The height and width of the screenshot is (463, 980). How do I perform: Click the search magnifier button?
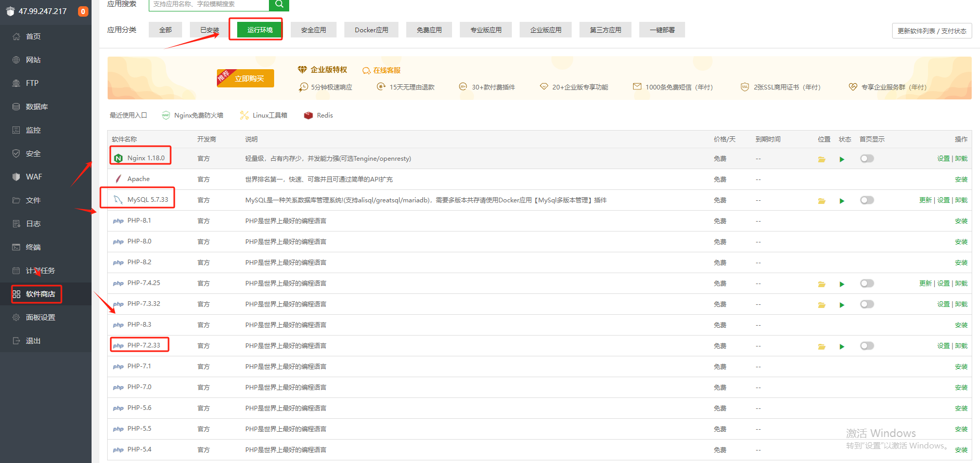coord(279,4)
